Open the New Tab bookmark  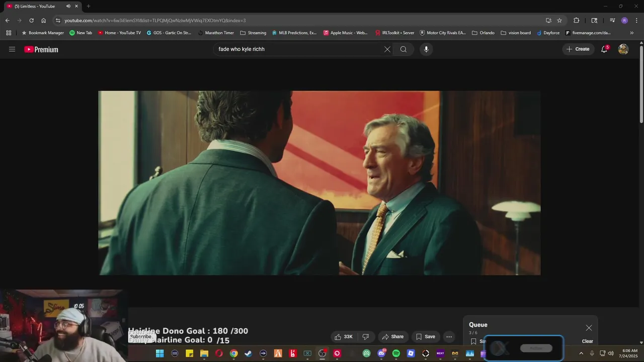[80, 33]
